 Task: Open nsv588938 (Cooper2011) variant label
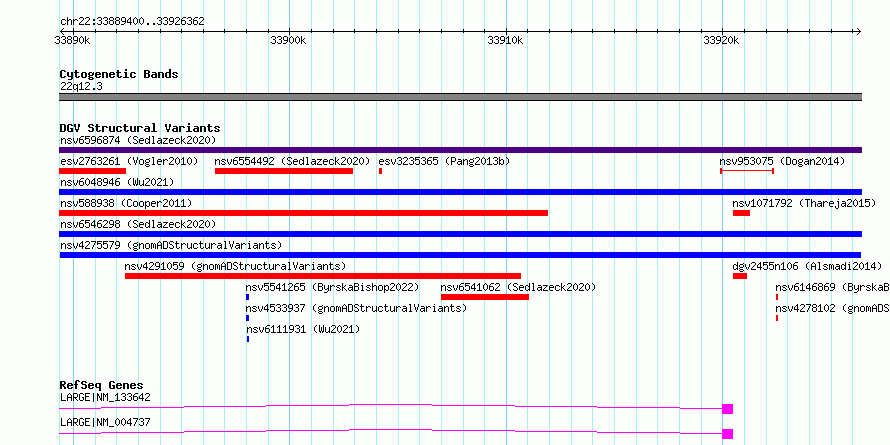point(126,203)
